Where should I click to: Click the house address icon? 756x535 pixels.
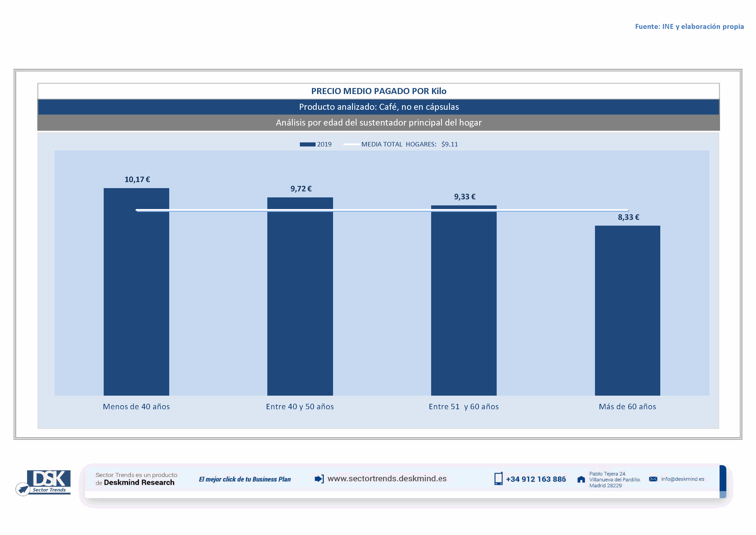581,479
